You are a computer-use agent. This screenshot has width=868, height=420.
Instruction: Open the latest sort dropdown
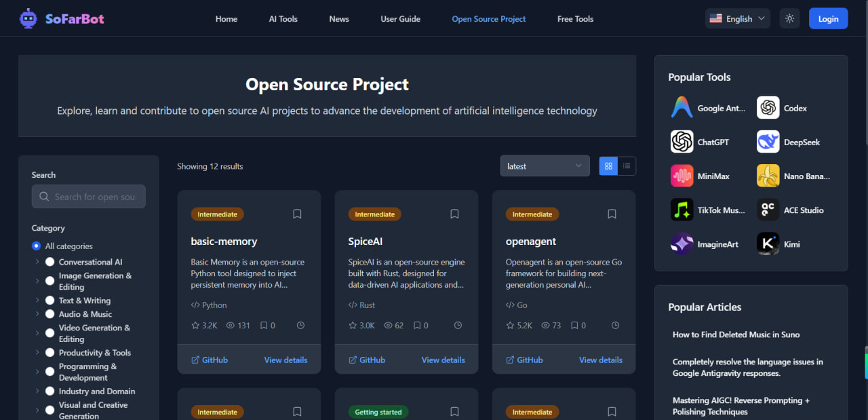coord(545,166)
